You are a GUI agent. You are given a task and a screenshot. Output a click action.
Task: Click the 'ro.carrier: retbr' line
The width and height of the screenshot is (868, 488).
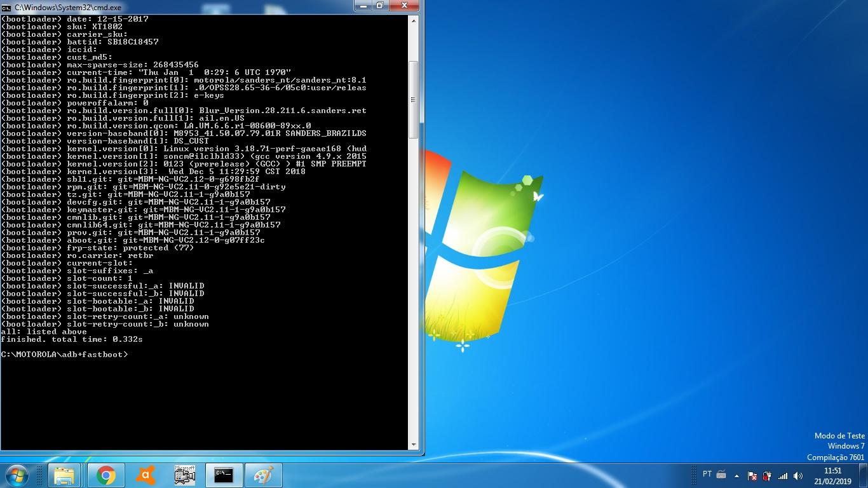click(x=77, y=255)
